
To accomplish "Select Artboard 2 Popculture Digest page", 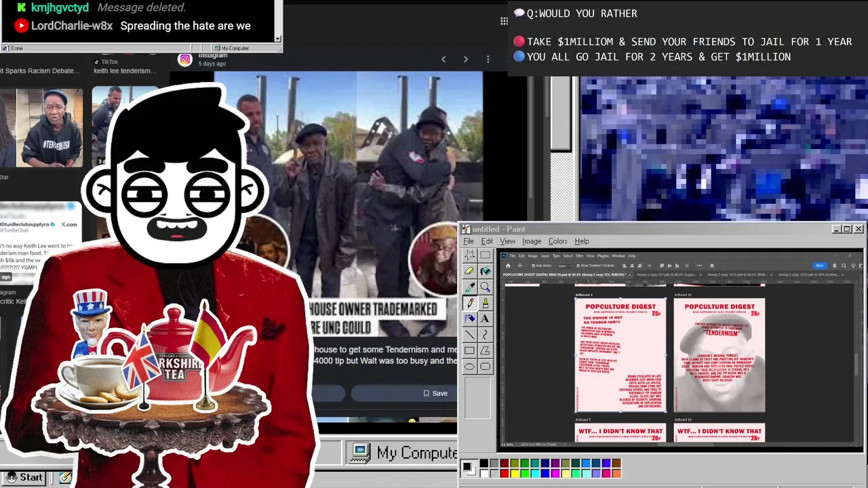I will [x=620, y=354].
